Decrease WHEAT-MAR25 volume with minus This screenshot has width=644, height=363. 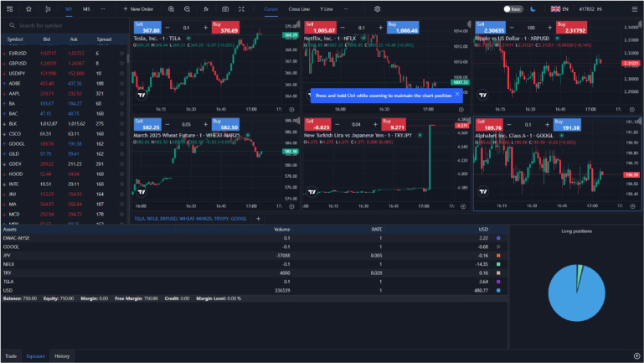pyautogui.click(x=167, y=124)
